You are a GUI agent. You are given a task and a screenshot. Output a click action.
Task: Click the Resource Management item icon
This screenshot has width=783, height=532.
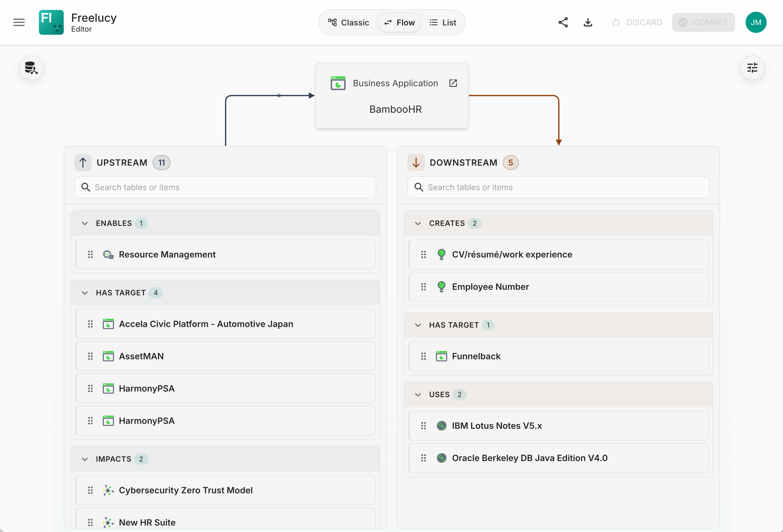tap(108, 254)
